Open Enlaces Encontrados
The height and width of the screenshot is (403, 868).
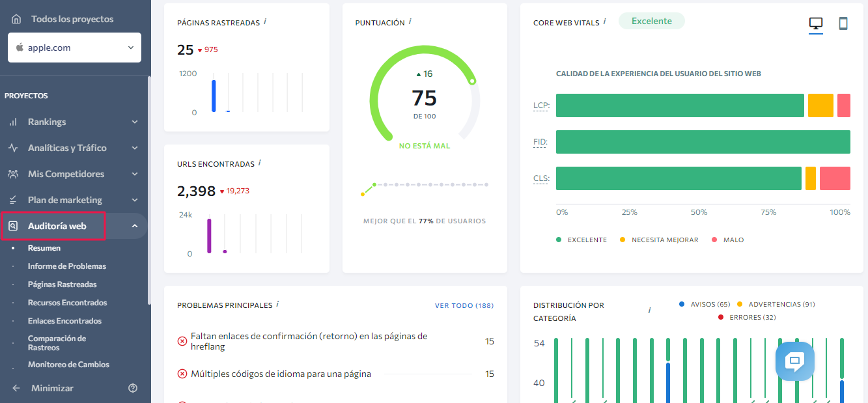click(65, 321)
